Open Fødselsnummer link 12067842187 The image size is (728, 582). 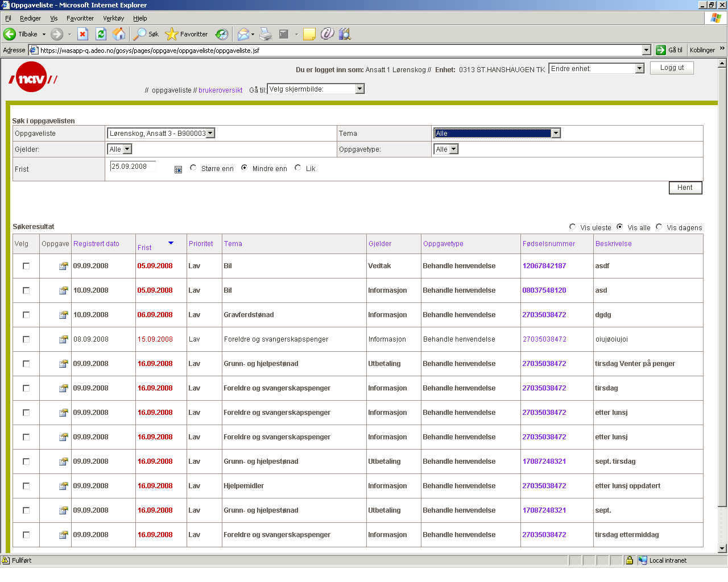pos(544,266)
